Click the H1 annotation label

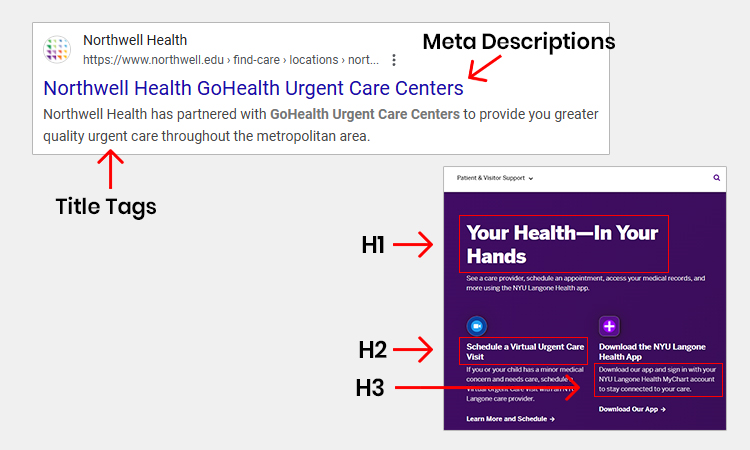374,244
